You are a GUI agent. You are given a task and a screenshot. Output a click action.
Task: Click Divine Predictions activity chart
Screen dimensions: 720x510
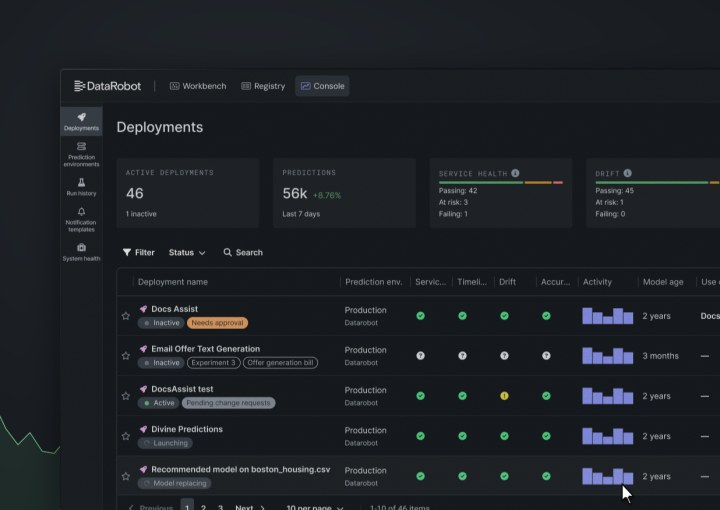(608, 436)
